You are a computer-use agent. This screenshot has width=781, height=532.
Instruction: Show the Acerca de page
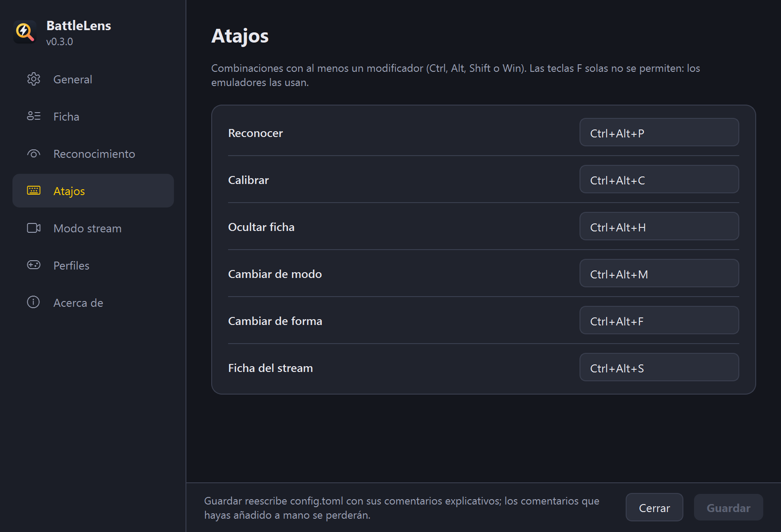[93, 303]
